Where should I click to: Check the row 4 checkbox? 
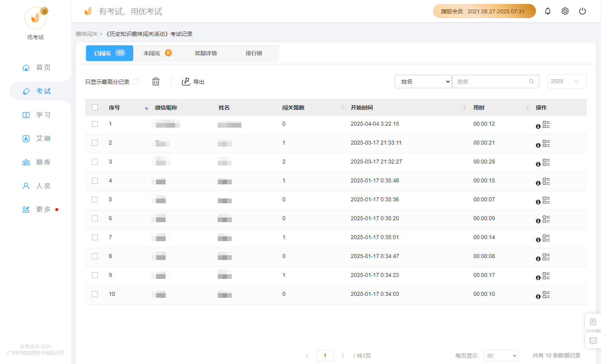(x=95, y=180)
